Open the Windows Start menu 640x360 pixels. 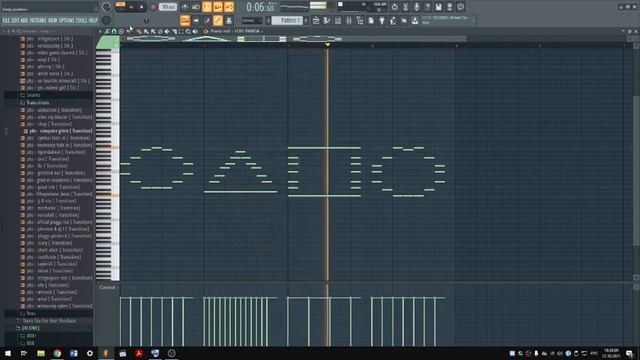click(x=8, y=353)
